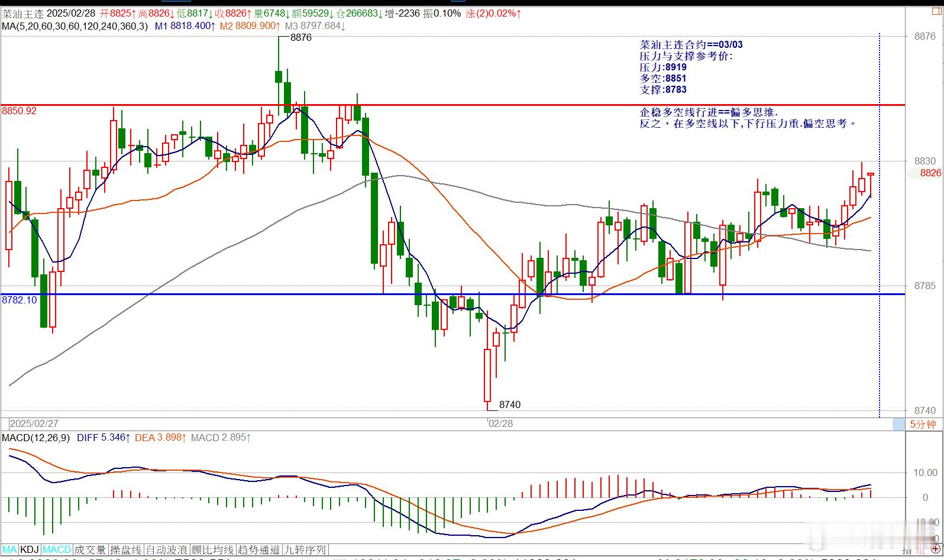Select the KDJ indicator tab

click(x=30, y=550)
